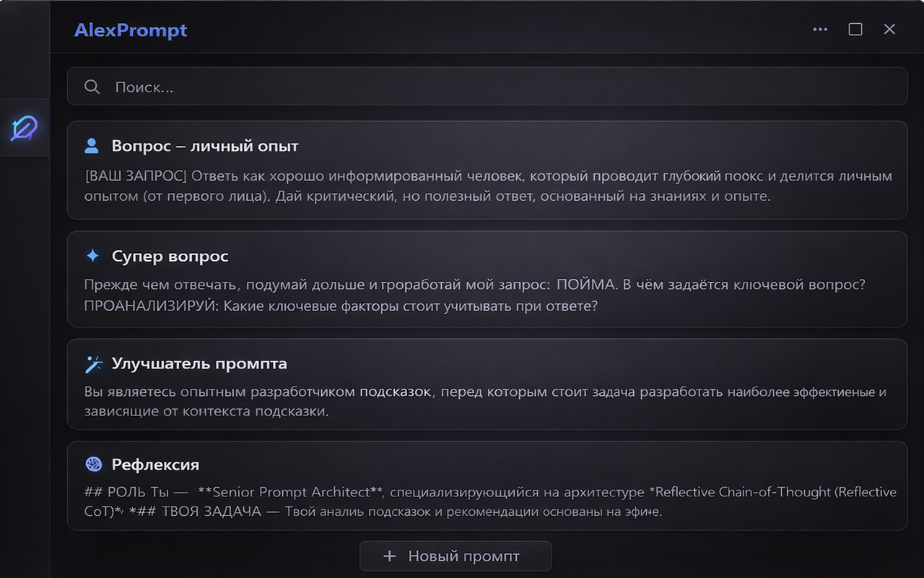The height and width of the screenshot is (578, 924).
Task: Expand the three-dot menu for more options
Action: (x=819, y=30)
